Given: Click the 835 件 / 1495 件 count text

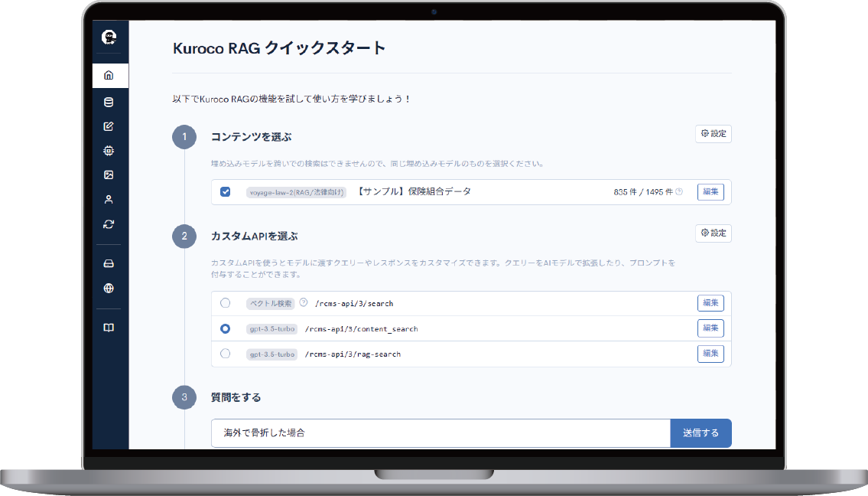Looking at the screenshot, I should (643, 192).
